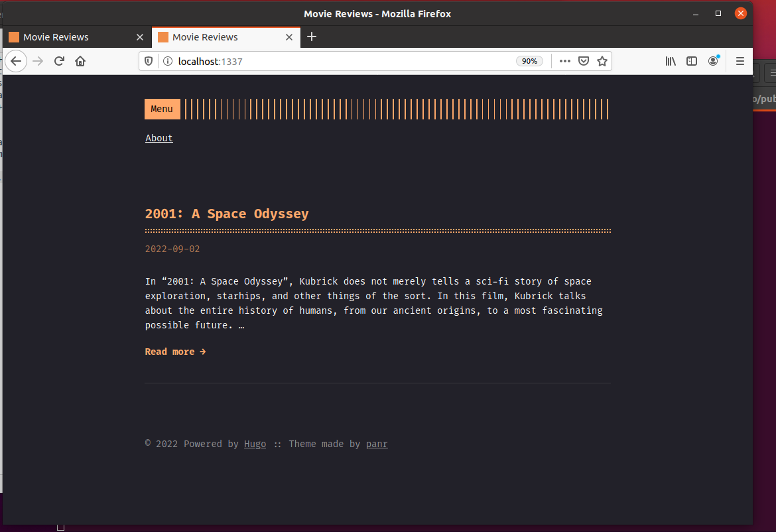
Task: Show site information for localhost
Action: click(x=168, y=62)
